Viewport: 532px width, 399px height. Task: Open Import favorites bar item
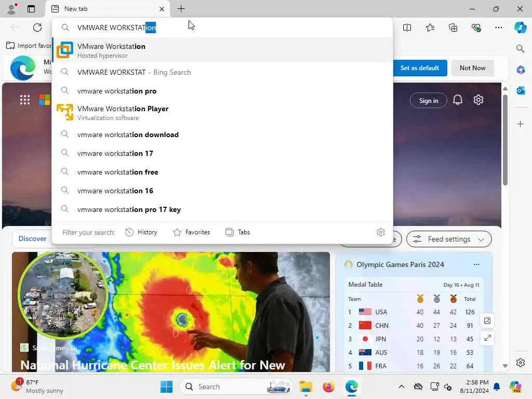[29, 46]
